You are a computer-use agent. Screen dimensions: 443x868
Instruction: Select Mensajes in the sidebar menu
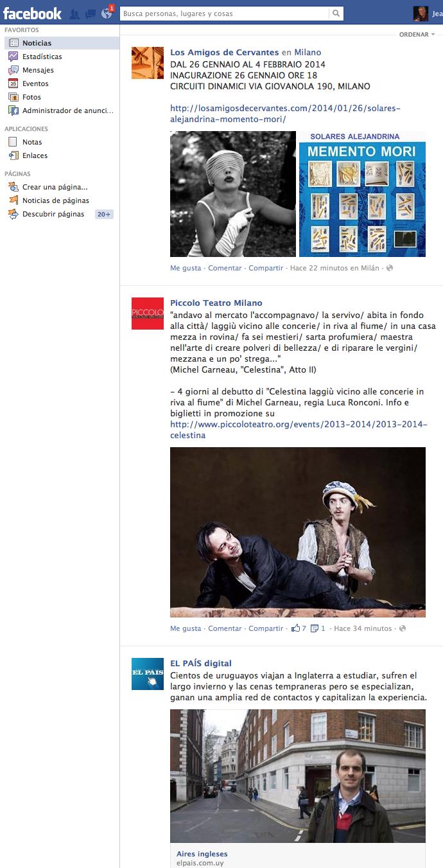38,70
